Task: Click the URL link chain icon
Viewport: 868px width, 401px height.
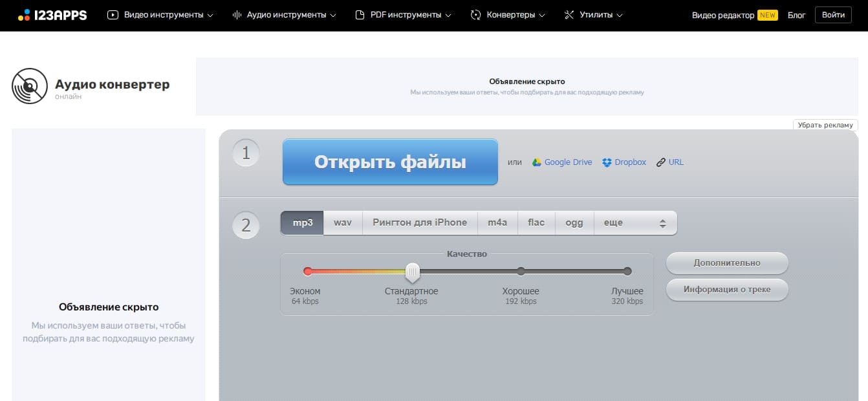Action: (x=660, y=162)
